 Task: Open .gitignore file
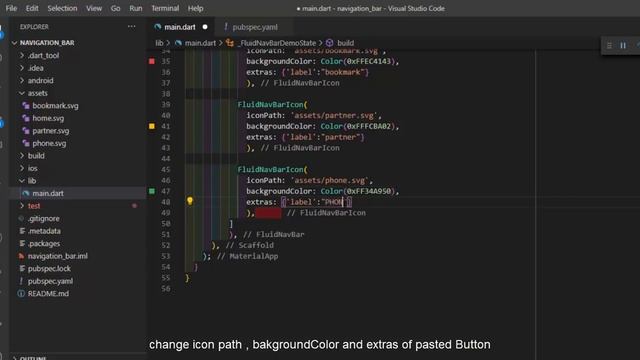(x=43, y=218)
